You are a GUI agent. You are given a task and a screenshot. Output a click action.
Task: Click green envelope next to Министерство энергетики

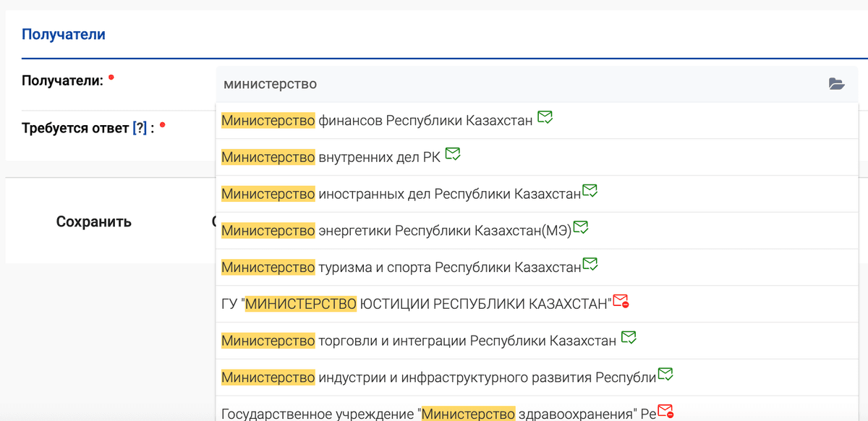pyautogui.click(x=580, y=228)
